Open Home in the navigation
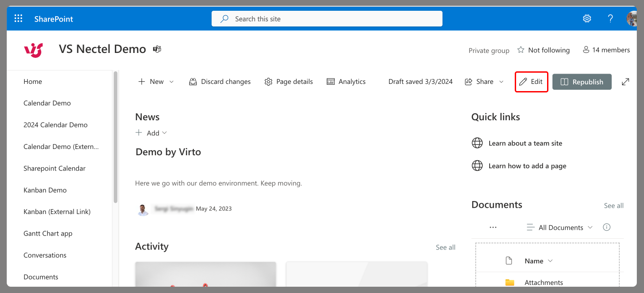 [33, 82]
